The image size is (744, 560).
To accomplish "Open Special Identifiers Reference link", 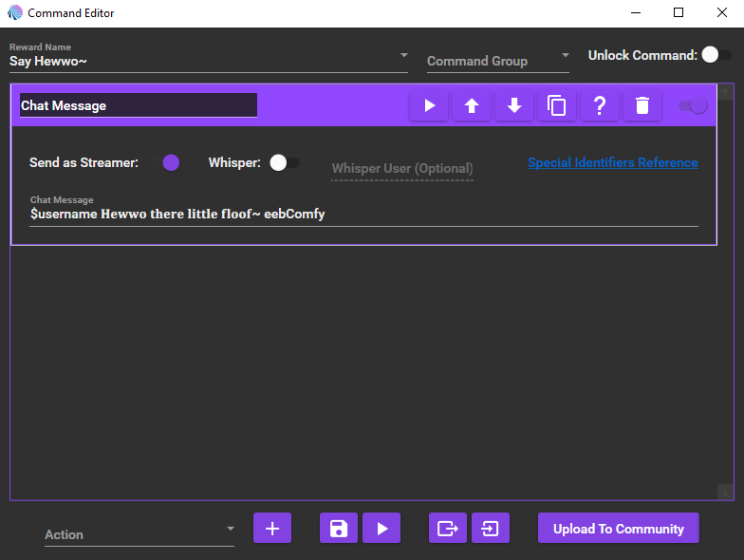I will point(613,163).
